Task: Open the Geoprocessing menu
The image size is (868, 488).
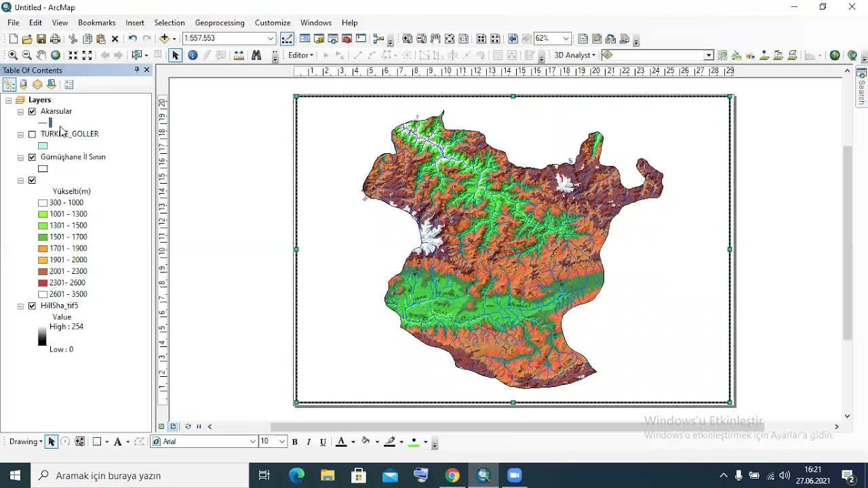Action: tap(219, 23)
